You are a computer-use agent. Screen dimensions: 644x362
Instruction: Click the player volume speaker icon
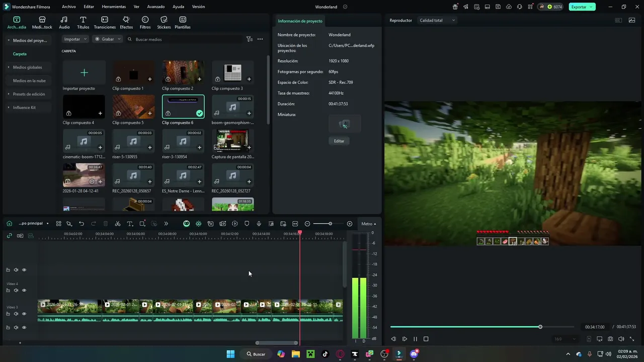[621, 339]
